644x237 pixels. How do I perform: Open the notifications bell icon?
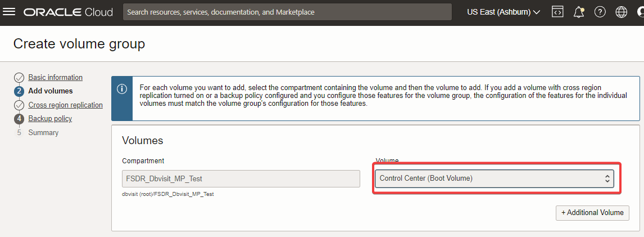tap(579, 12)
